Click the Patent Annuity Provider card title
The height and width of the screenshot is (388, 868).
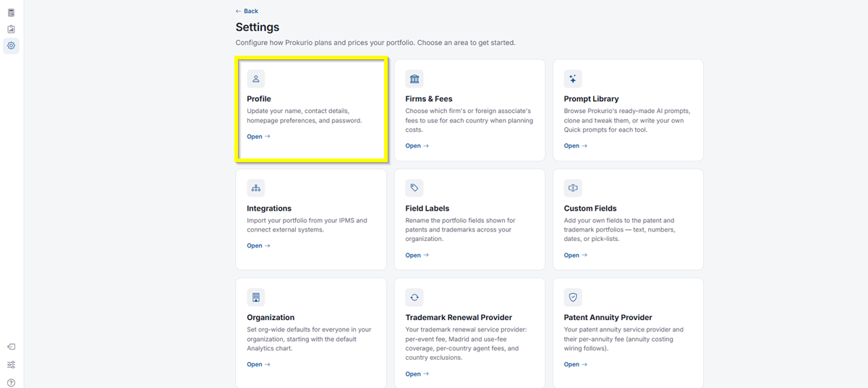click(x=608, y=317)
